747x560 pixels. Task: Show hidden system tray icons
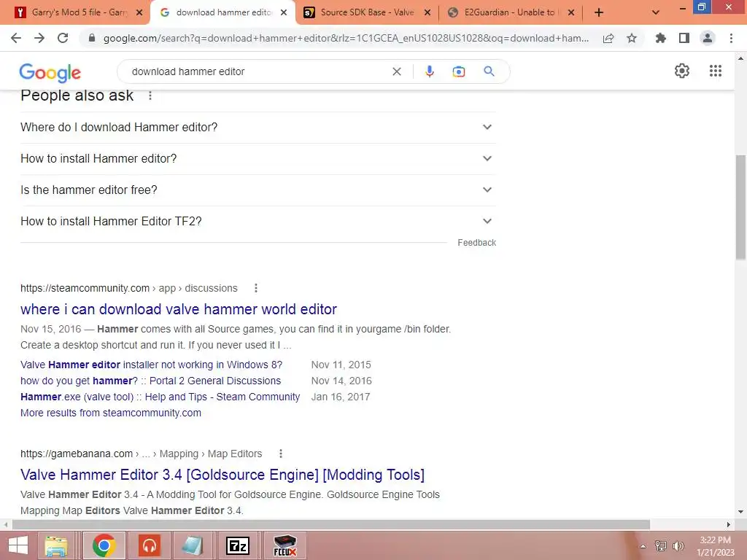tap(643, 546)
